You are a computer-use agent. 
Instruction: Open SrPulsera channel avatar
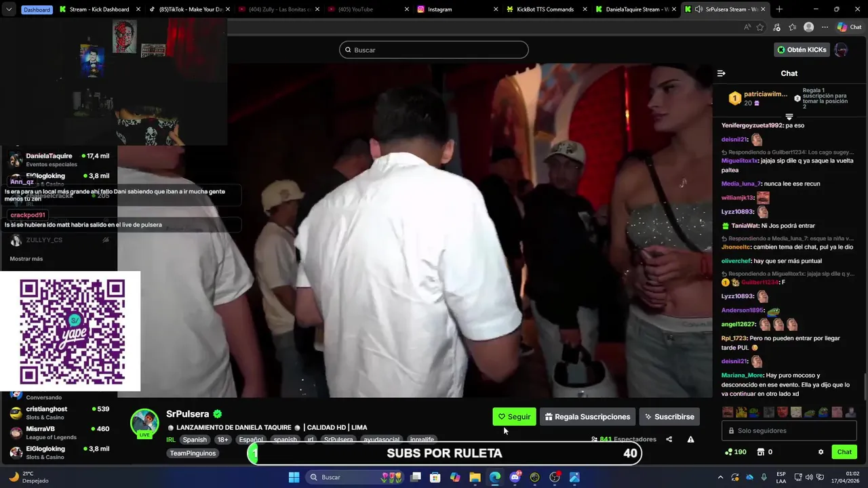(x=144, y=424)
